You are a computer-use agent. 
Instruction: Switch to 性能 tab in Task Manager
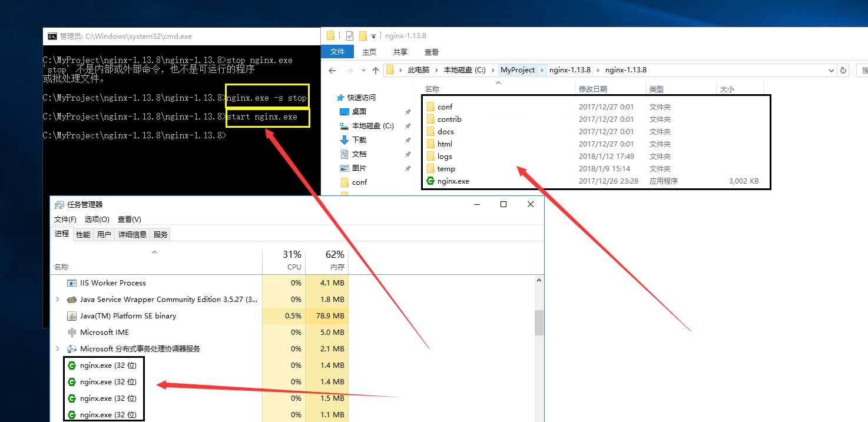pyautogui.click(x=83, y=234)
